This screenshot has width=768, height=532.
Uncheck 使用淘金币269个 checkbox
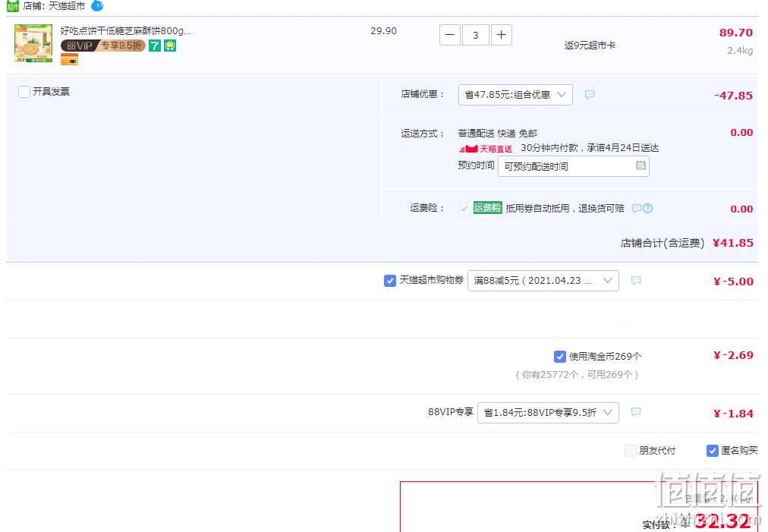pos(560,357)
